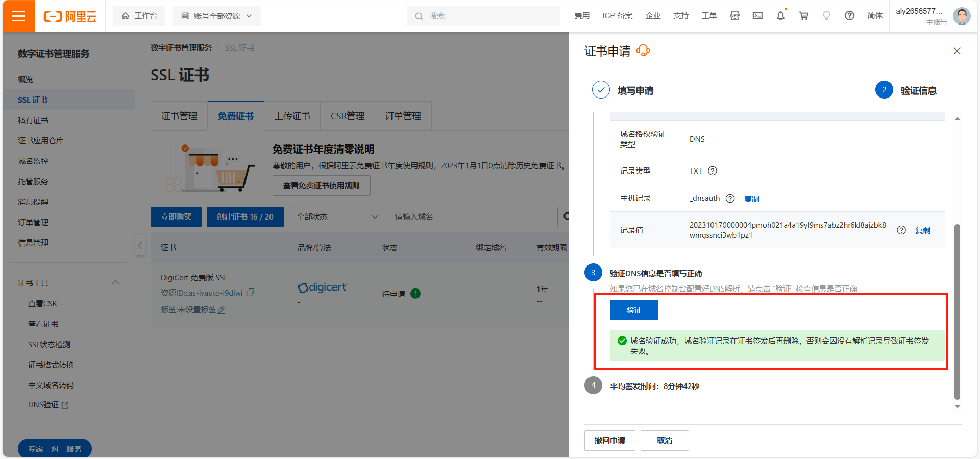Collapse the 证书工具 section
This screenshot has height=459, width=980.
pyautogui.click(x=115, y=282)
